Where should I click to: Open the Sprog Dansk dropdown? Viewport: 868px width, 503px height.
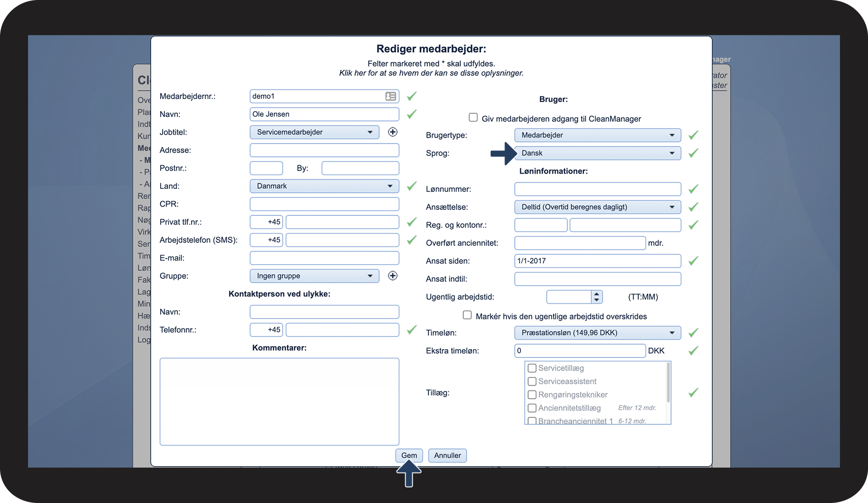598,153
